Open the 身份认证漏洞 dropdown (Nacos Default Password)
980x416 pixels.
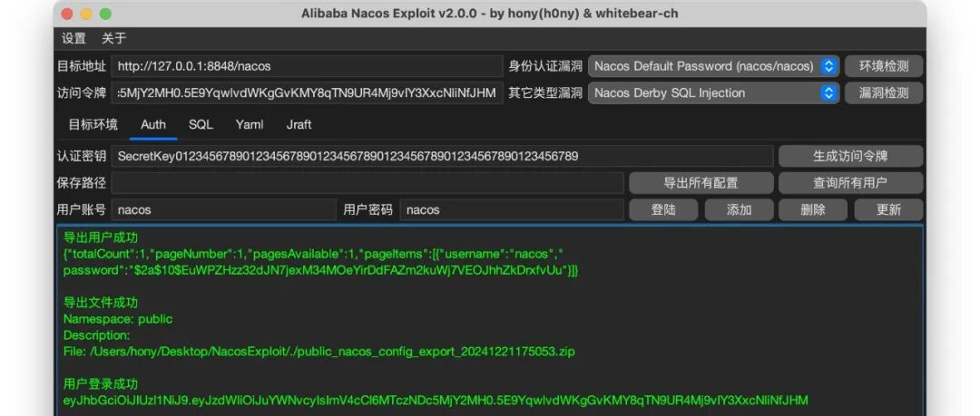pyautogui.click(x=713, y=66)
